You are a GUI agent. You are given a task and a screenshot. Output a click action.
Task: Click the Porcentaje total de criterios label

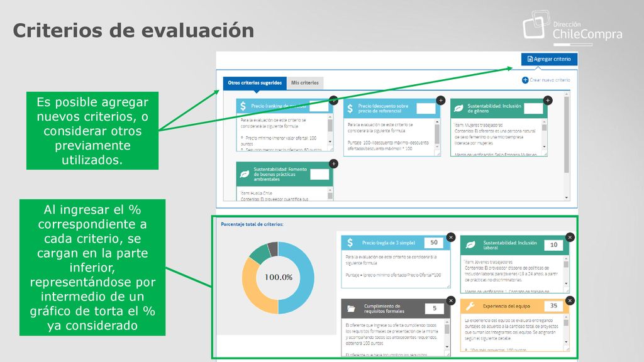pyautogui.click(x=252, y=224)
